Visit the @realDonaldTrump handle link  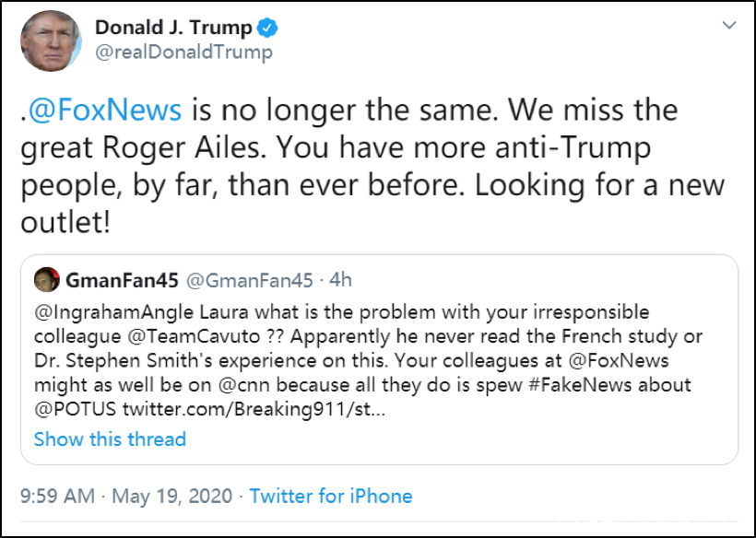point(184,52)
